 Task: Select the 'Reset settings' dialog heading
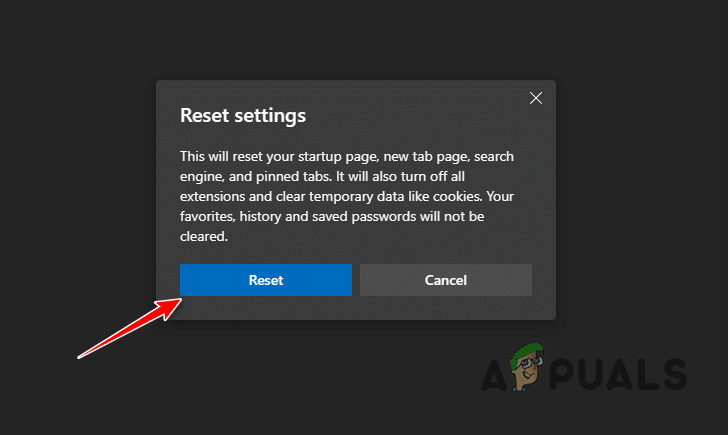243,116
